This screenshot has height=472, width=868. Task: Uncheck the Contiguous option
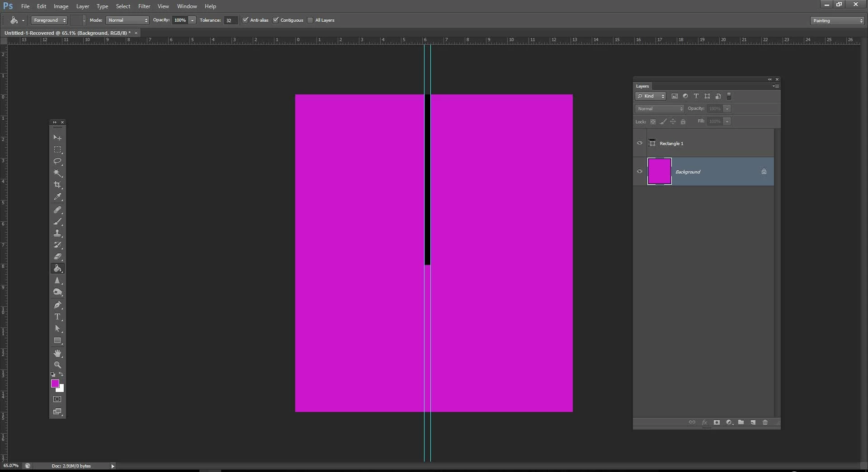pyautogui.click(x=276, y=20)
